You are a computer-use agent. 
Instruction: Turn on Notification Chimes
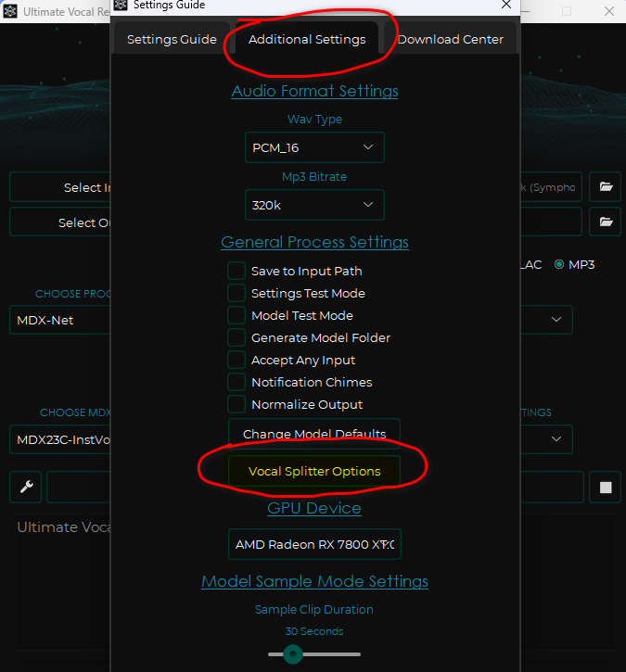click(x=236, y=382)
